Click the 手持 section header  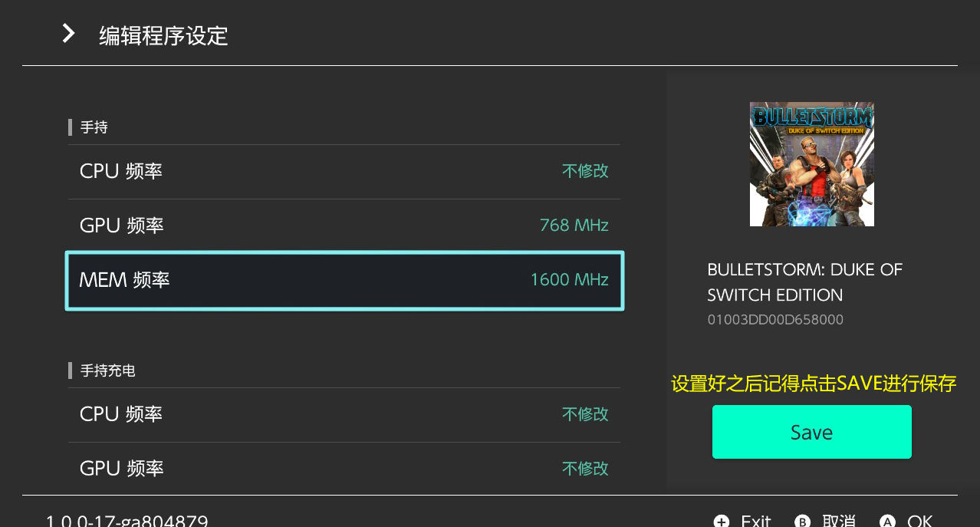pos(94,127)
